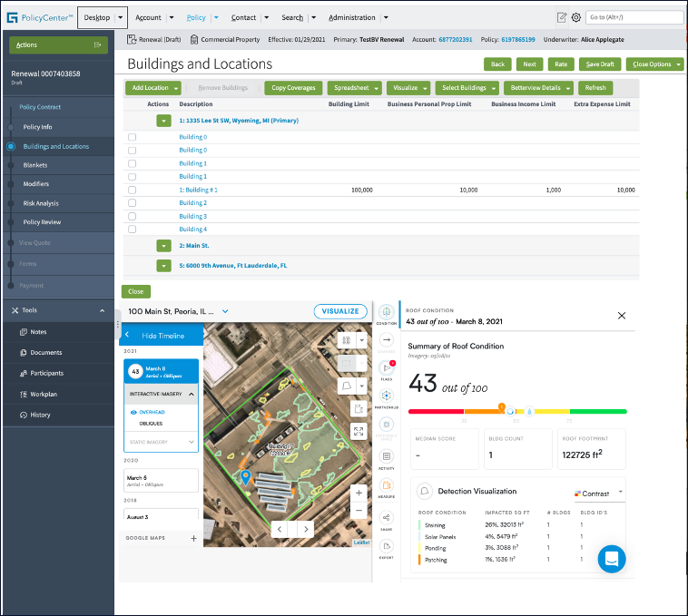Collapse the 1335 Lee St SW location

163,121
